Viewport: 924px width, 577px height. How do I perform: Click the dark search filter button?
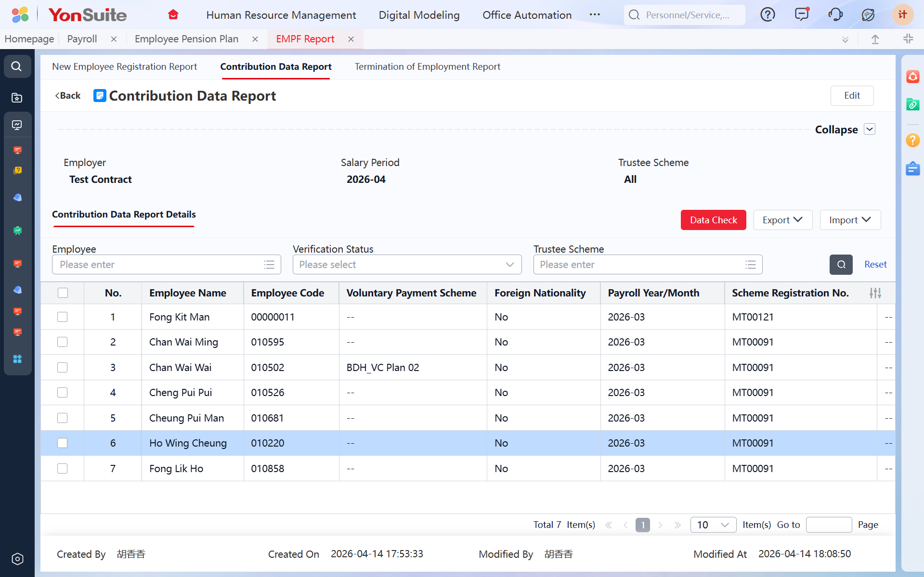841,265
